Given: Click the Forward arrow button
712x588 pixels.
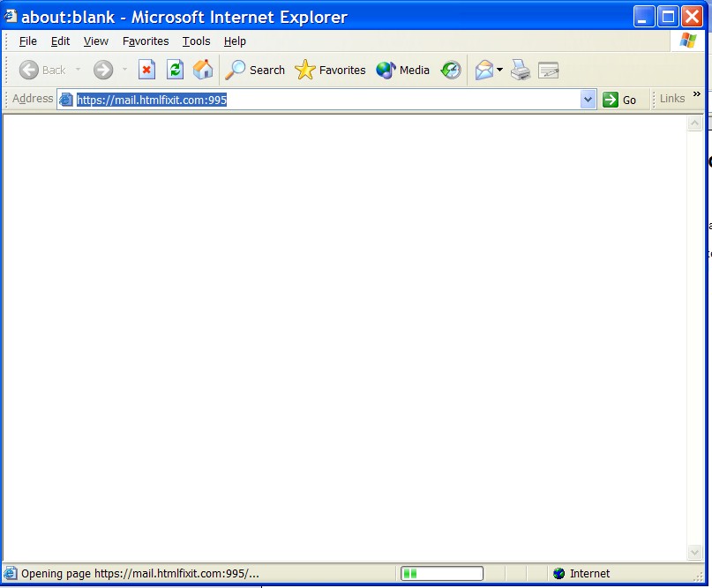Looking at the screenshot, I should coord(103,70).
